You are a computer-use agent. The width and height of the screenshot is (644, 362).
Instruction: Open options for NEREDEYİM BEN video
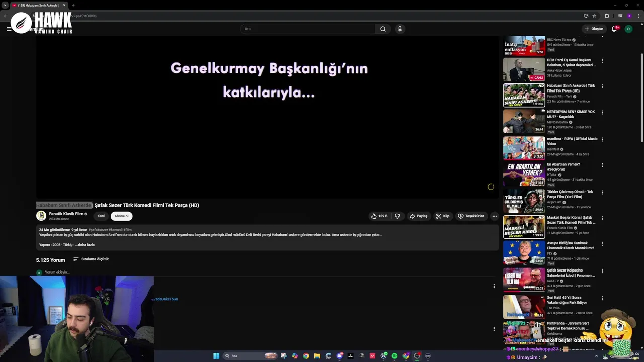[x=602, y=112]
